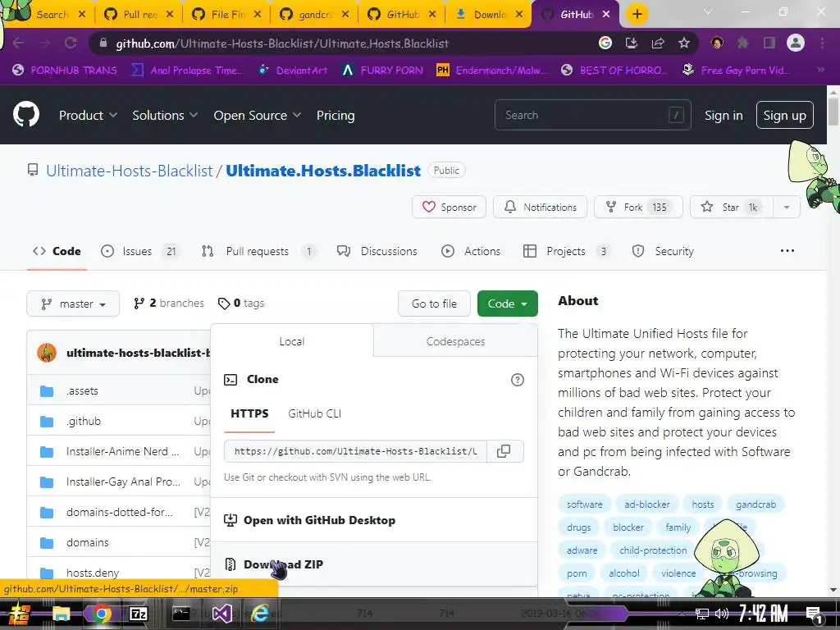Click the gandcrab topic tag
This screenshot has width=840, height=630.
[756, 504]
